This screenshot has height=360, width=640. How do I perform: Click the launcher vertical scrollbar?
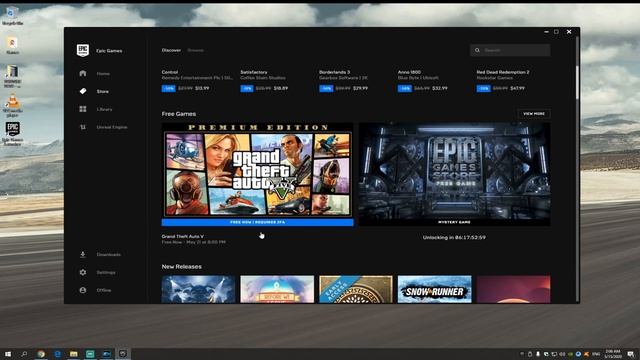click(577, 82)
